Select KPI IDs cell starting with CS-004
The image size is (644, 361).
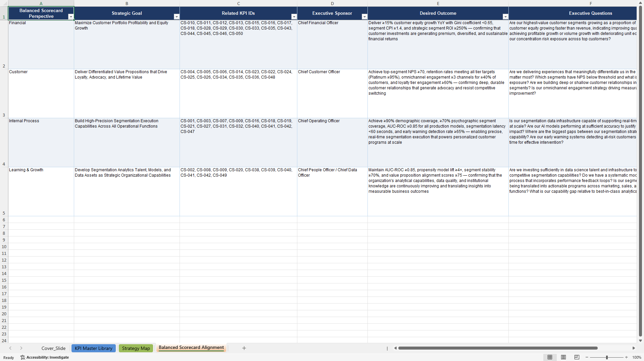pos(239,93)
